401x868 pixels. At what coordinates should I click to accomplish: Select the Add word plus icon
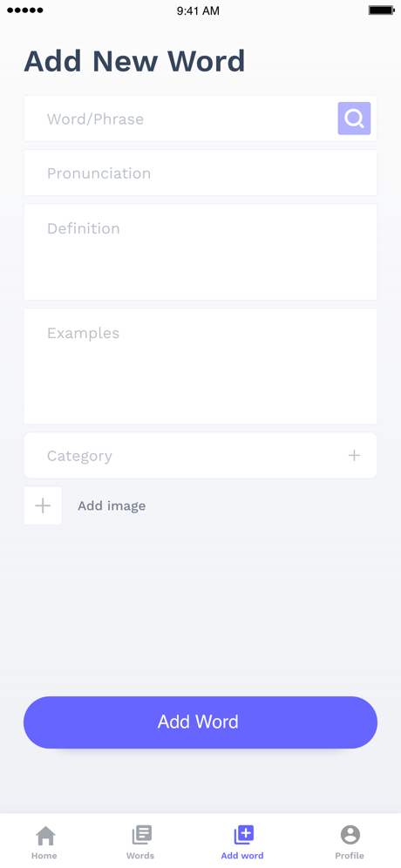click(x=244, y=835)
